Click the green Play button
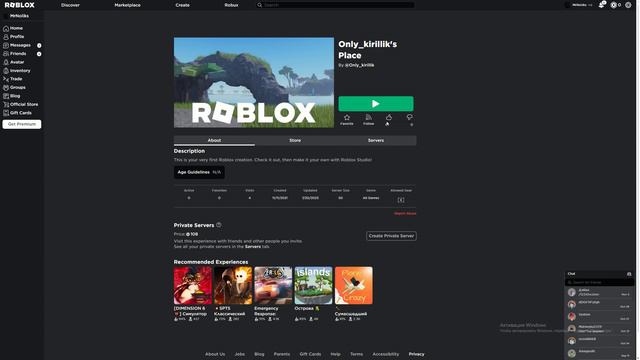Image resolution: width=640 pixels, height=360 pixels. tap(376, 104)
